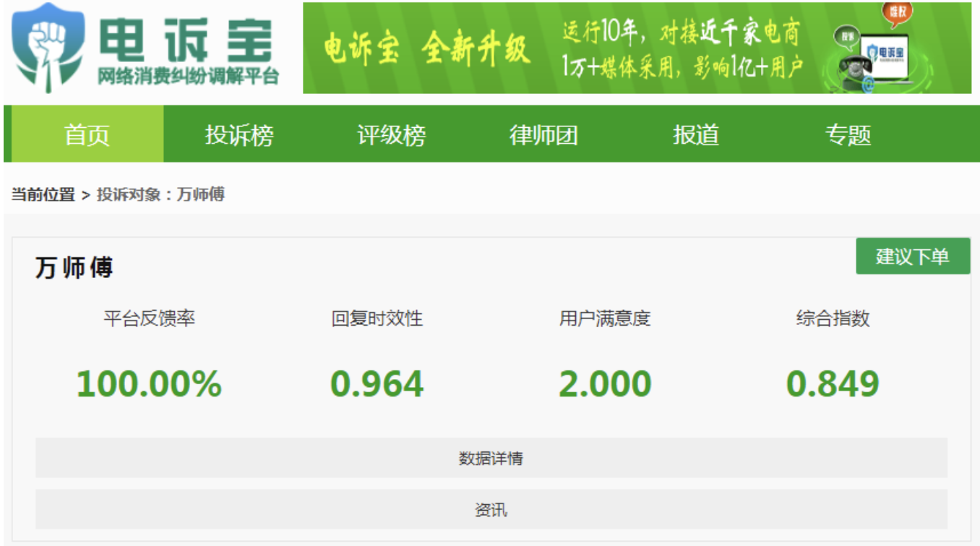Expand the 数据详情 section
The height and width of the screenshot is (546, 980).
point(491,458)
